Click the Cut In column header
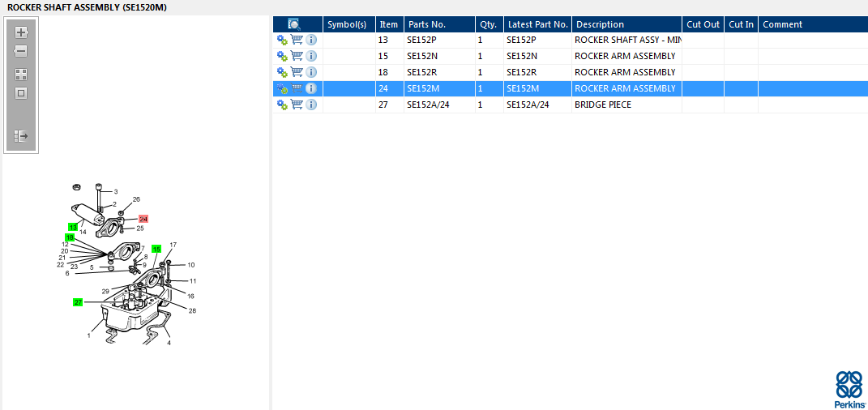This screenshot has height=410, width=868. click(742, 24)
